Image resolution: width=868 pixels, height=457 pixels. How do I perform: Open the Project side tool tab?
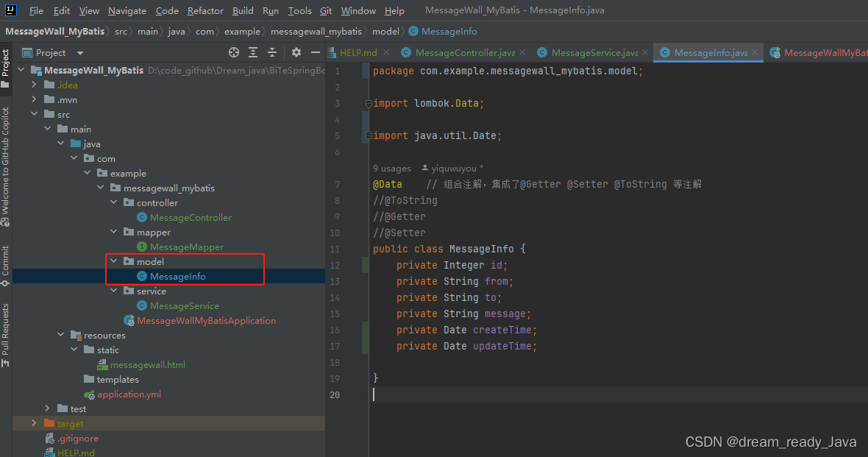point(6,68)
